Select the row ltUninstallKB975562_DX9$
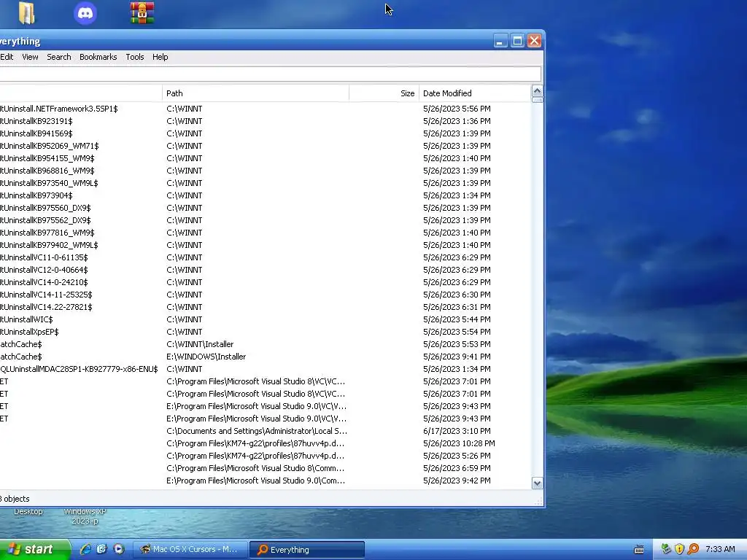This screenshot has height=560, width=747. point(266,220)
